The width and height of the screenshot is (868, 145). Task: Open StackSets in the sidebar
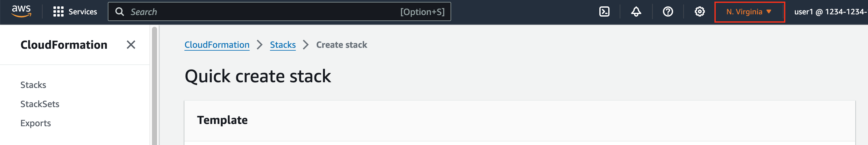[x=40, y=104]
